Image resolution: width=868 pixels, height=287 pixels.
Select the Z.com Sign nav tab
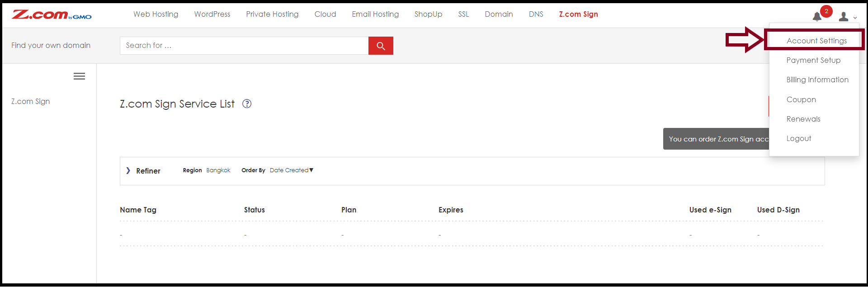point(578,14)
